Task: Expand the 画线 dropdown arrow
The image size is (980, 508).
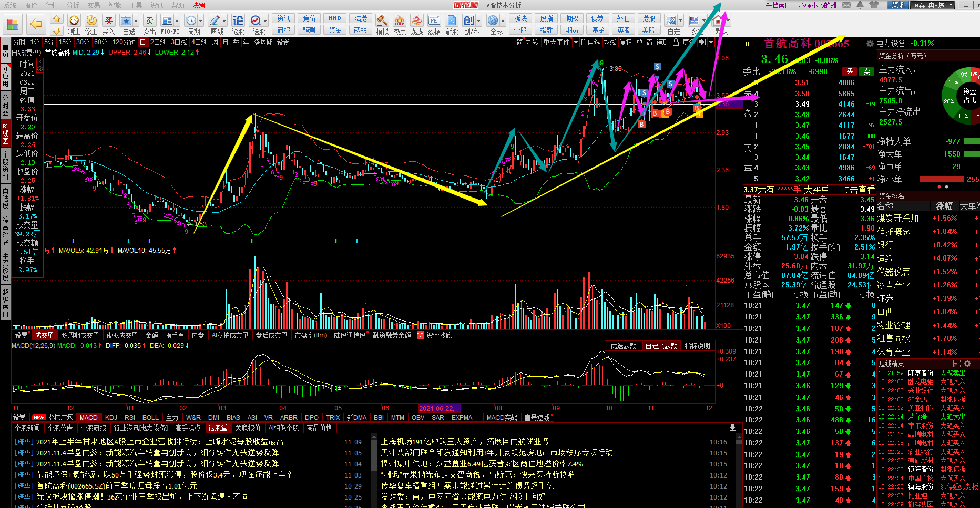Action: tap(224, 21)
